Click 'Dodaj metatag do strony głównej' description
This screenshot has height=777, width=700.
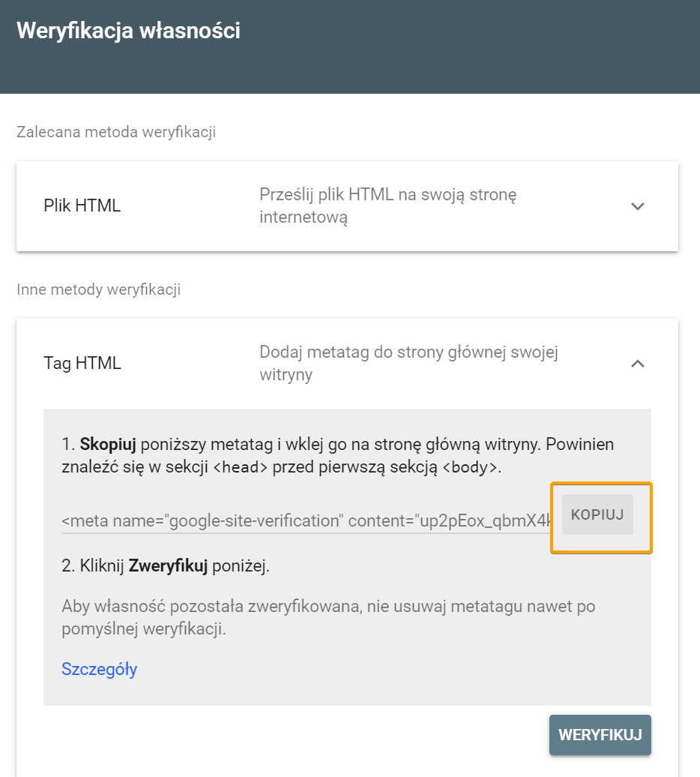(x=408, y=363)
